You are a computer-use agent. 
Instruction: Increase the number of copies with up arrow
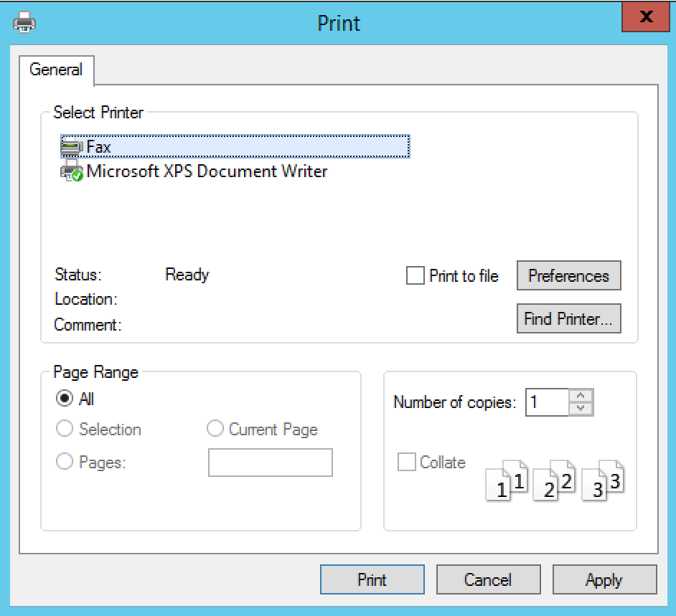coord(581,395)
